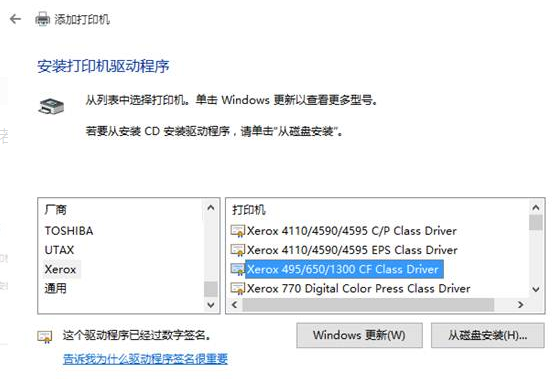
Task: Click the signed driver icon for Xerox 4110/4590/4595 C/P
Action: tap(238, 231)
